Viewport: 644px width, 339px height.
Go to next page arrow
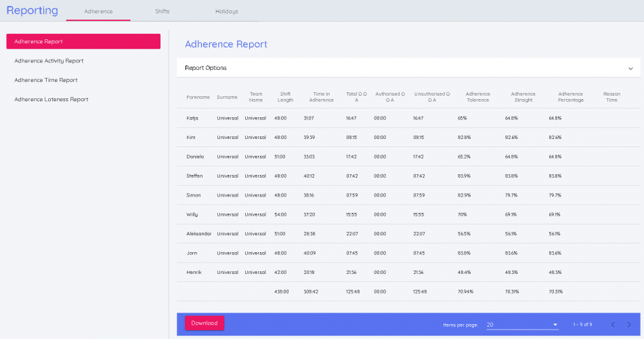coord(628,325)
